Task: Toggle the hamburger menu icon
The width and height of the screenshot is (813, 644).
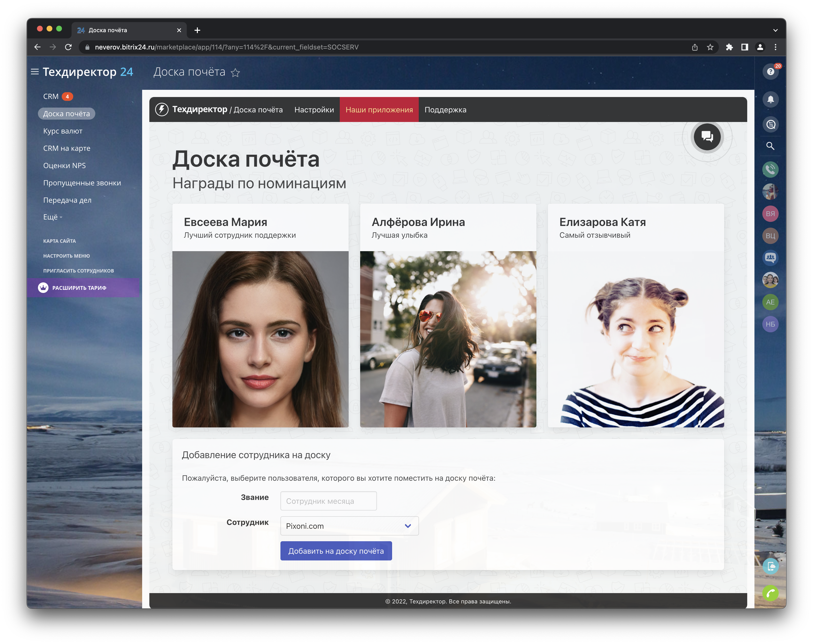Action: (35, 72)
